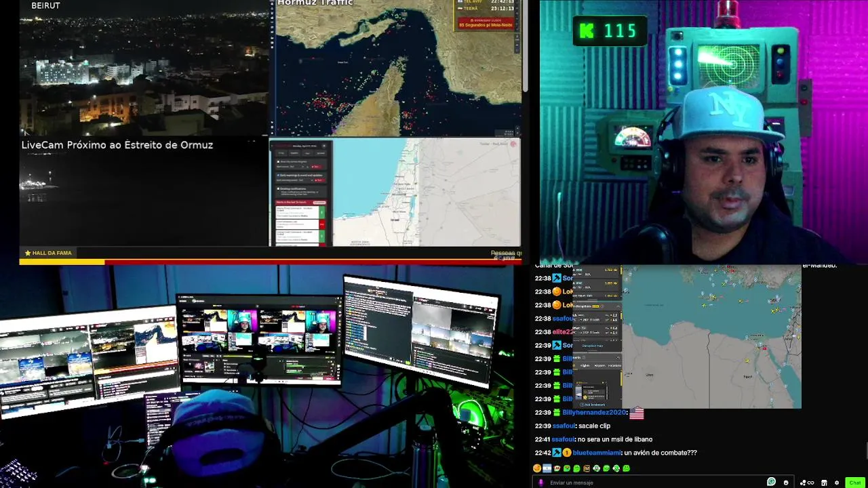Click the star icon beside HALL DA FAMA
This screenshot has height=488, width=868.
coord(28,253)
